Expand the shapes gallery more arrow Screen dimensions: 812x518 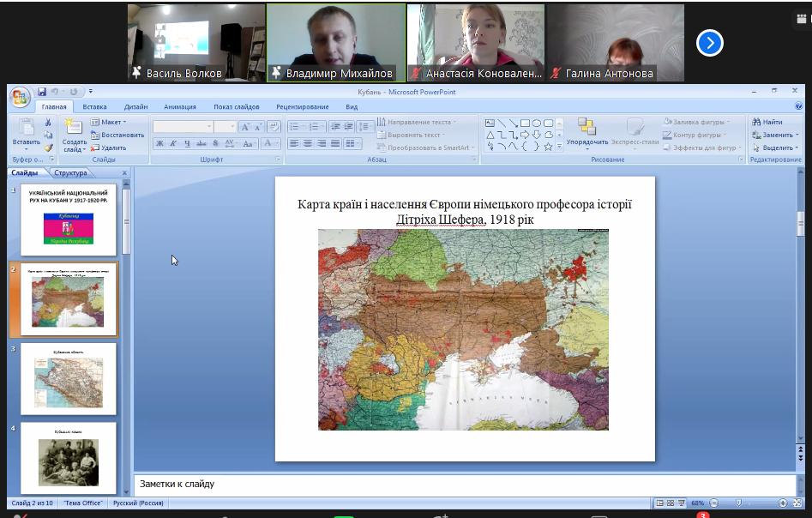(x=559, y=148)
